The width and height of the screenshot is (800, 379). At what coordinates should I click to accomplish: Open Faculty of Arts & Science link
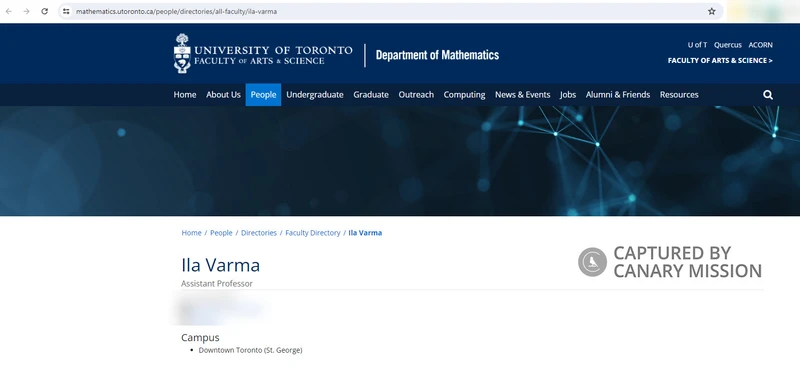point(720,61)
